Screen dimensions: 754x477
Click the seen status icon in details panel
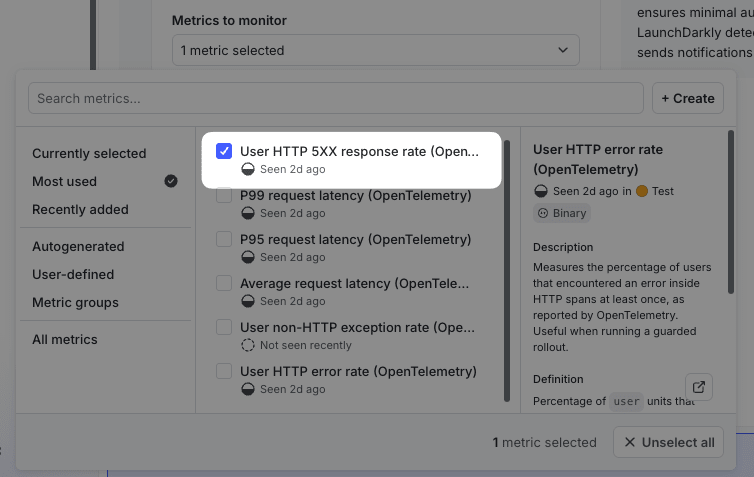pyautogui.click(x=541, y=191)
